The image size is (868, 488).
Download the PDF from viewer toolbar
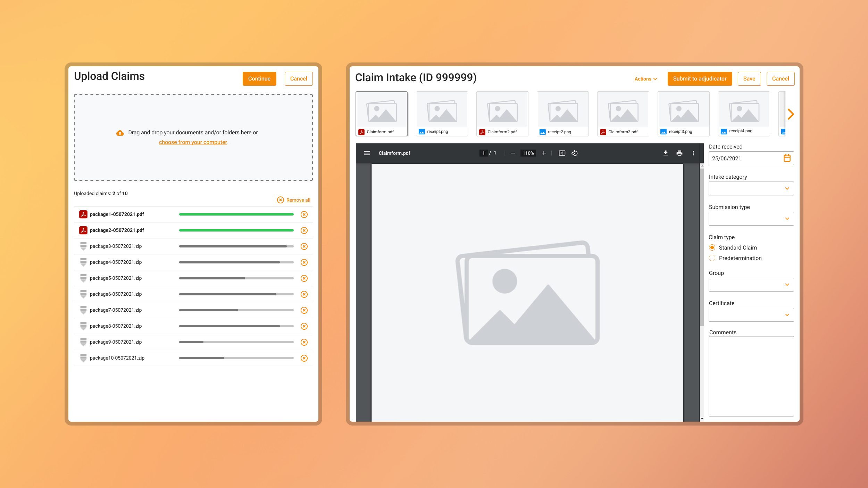[x=665, y=153]
